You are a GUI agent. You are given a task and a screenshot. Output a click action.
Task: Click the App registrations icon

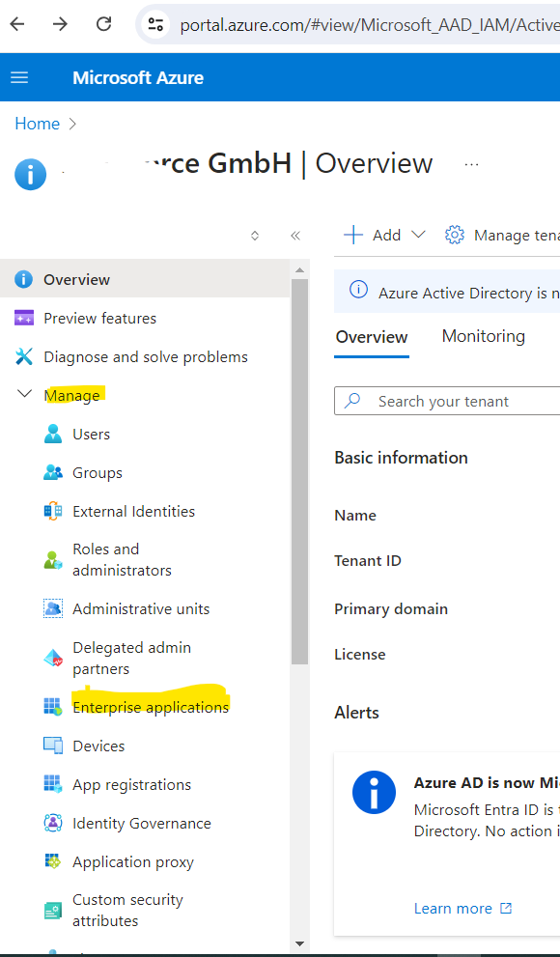(53, 784)
